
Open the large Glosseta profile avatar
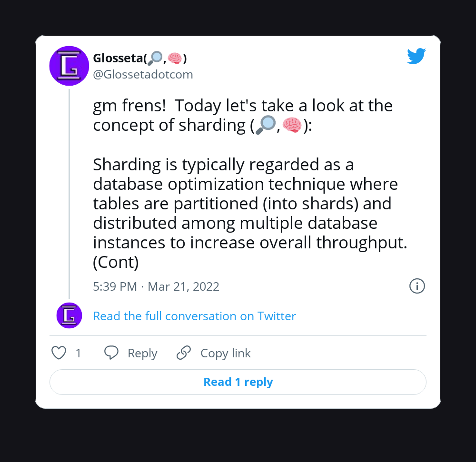(69, 66)
